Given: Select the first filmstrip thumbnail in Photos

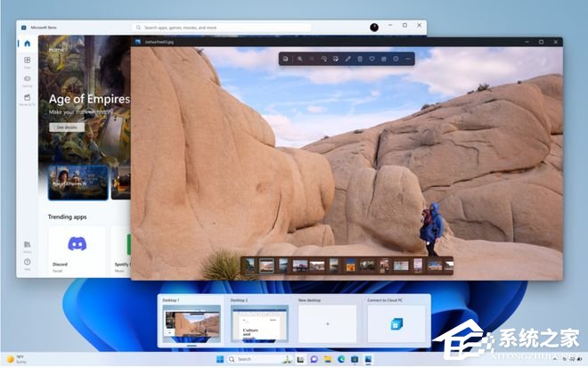Looking at the screenshot, I should tap(249, 266).
